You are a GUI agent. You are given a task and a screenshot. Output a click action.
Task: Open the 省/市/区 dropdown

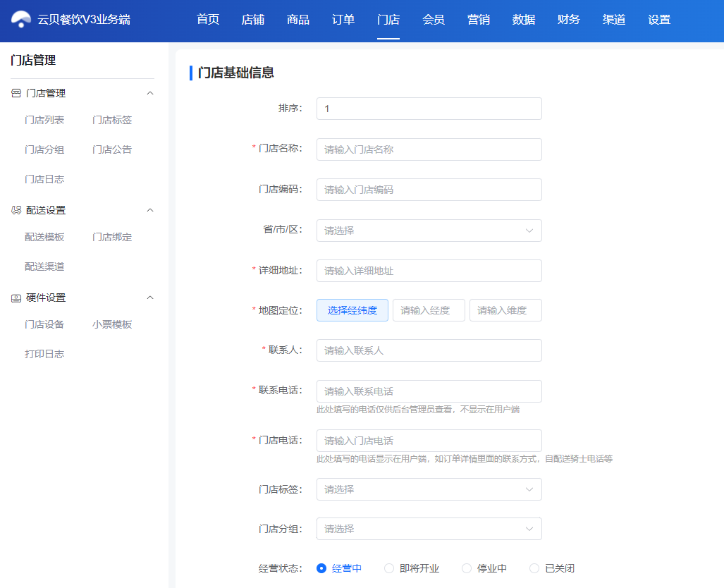[x=429, y=231]
